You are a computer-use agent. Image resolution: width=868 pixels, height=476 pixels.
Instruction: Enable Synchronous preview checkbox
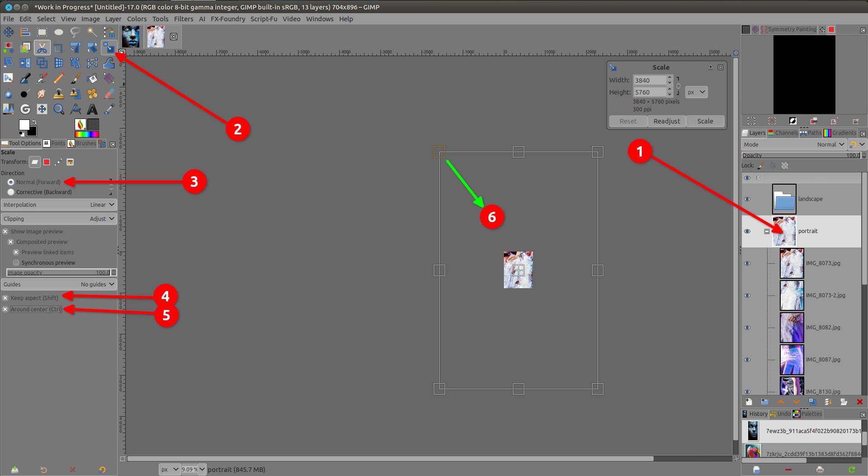pyautogui.click(x=16, y=262)
